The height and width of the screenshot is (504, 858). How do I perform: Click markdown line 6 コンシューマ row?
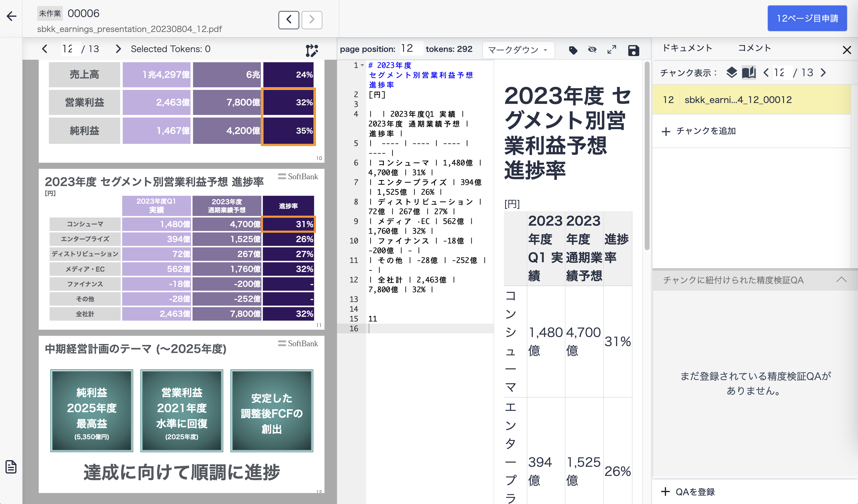pos(425,168)
